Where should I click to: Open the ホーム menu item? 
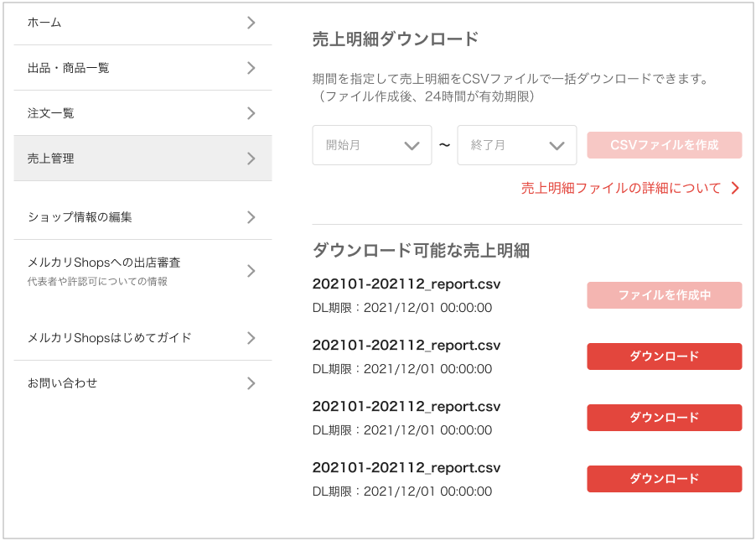pyautogui.click(x=142, y=23)
